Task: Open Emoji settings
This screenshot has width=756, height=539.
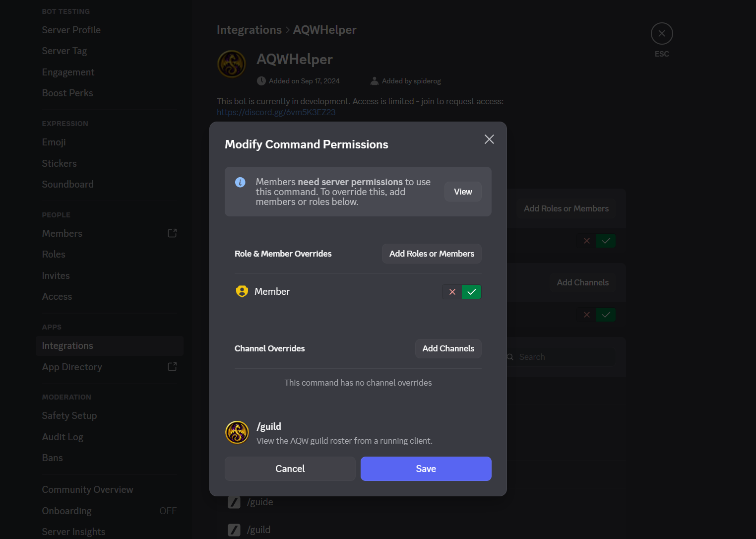Action: pyautogui.click(x=110, y=142)
